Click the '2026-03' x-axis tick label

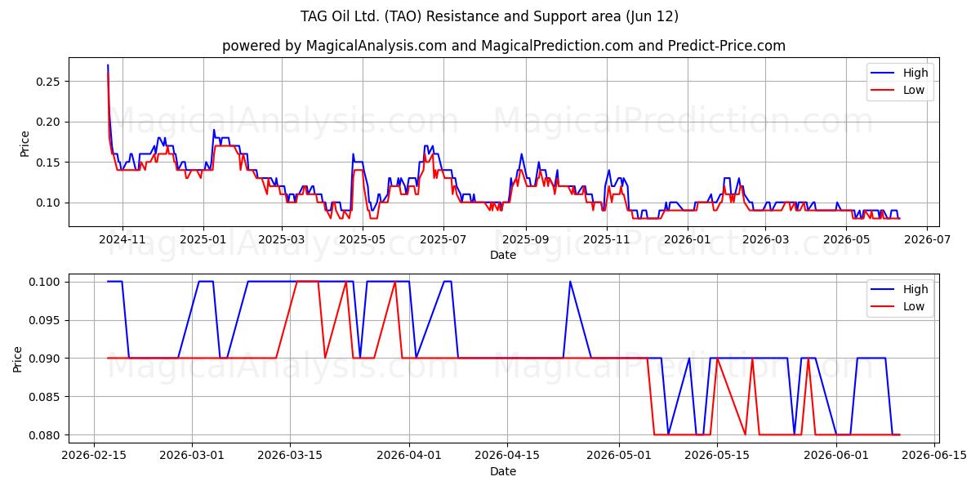click(x=766, y=239)
